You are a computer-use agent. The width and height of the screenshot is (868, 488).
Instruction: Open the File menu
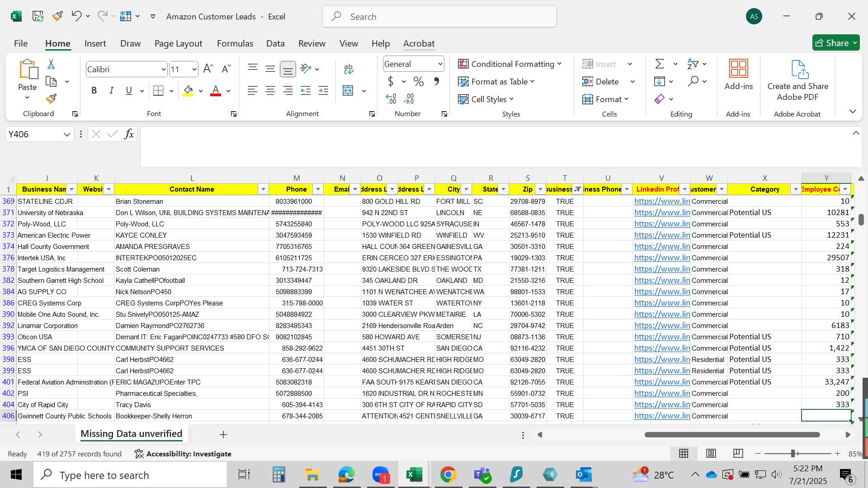point(21,43)
